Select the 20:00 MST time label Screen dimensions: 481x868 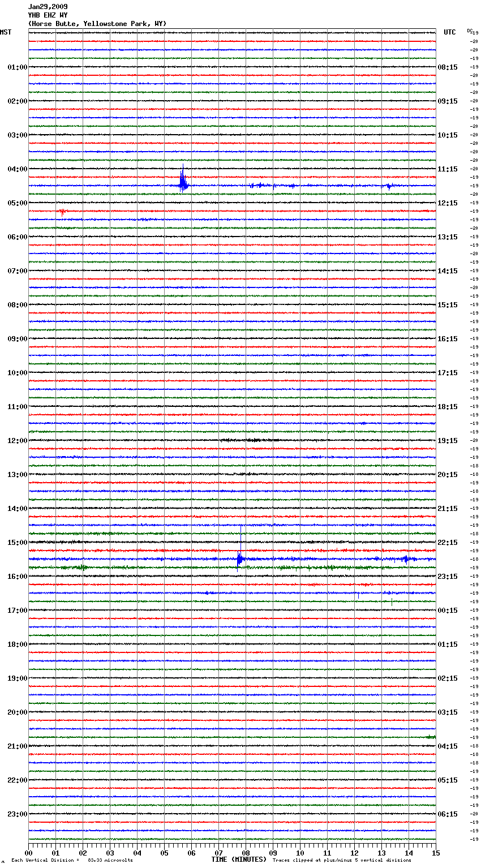point(18,712)
